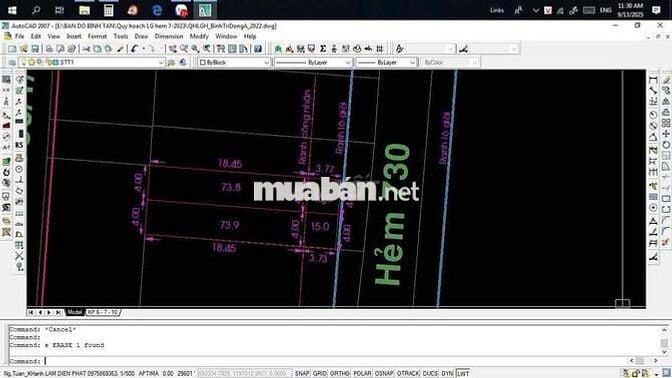The width and height of the screenshot is (672, 378).
Task: Show hidden system tray icons chevron
Action: point(536,10)
